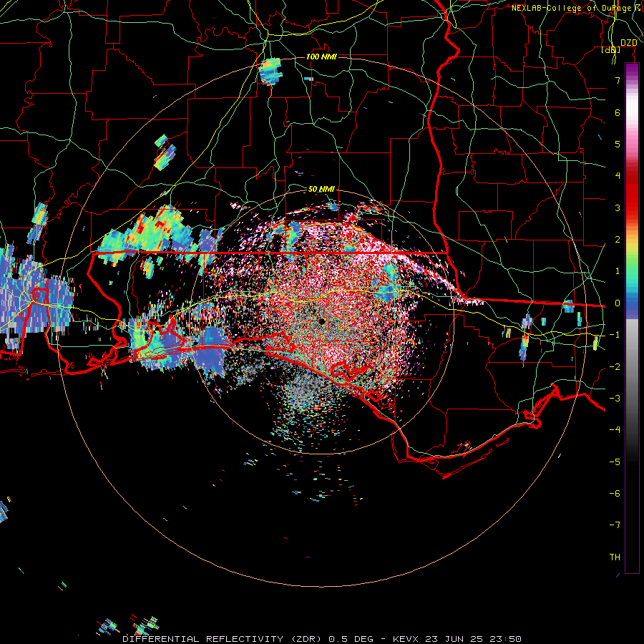Click the -4 value on color scale

(x=615, y=429)
